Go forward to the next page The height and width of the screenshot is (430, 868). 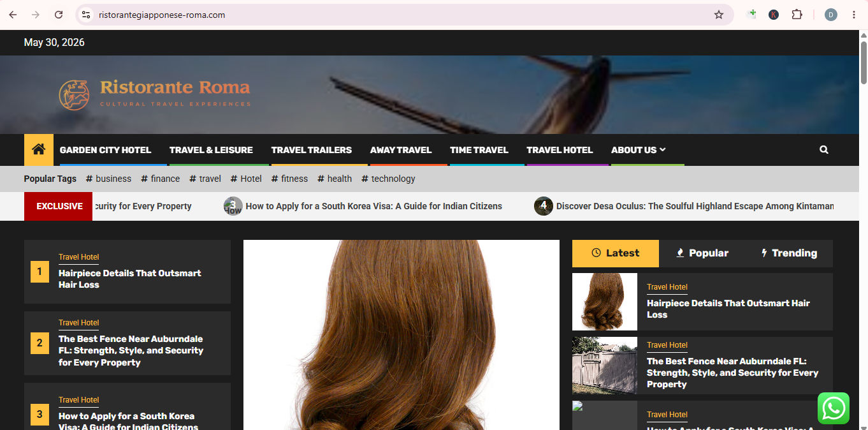click(x=36, y=15)
